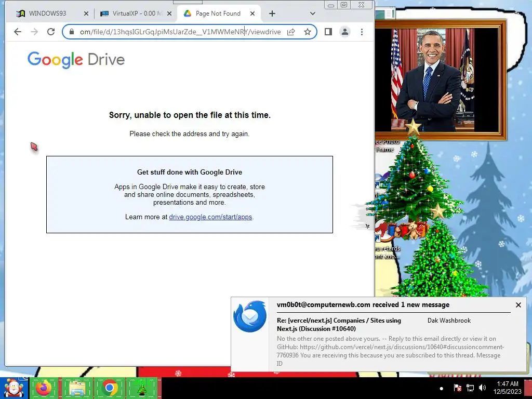Click the notification message preview text

390,351
